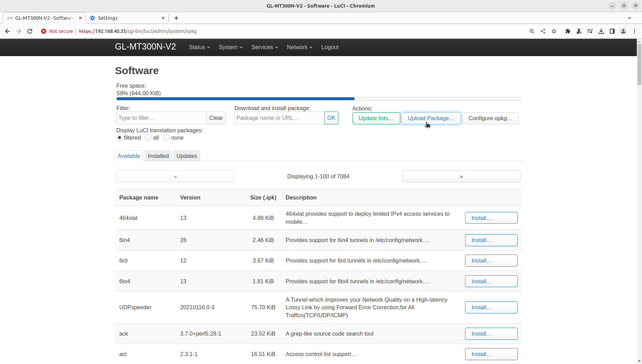Go to next page of packages
The width and height of the screenshot is (642, 364).
(461, 177)
